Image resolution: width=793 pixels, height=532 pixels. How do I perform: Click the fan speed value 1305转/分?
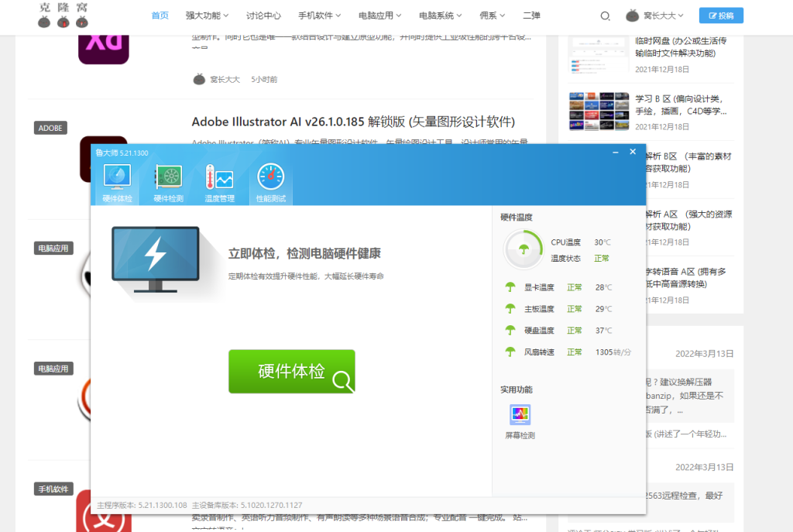613,352
